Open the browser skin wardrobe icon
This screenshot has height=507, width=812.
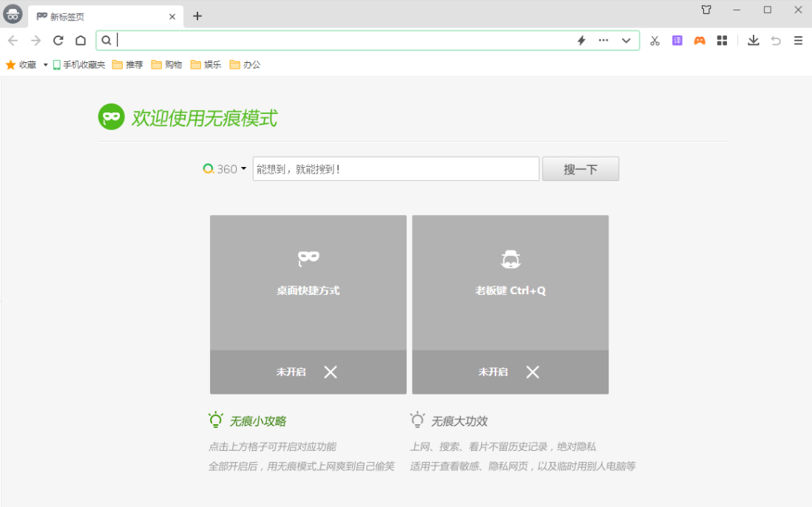pyautogui.click(x=706, y=10)
